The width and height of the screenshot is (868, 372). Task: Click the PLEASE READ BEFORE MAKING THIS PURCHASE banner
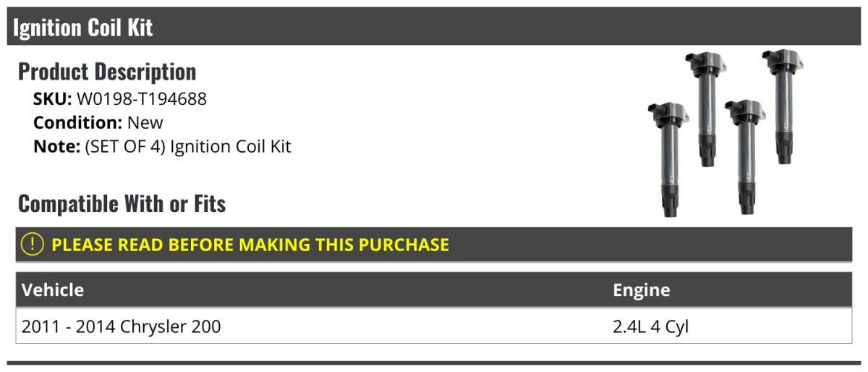[434, 245]
